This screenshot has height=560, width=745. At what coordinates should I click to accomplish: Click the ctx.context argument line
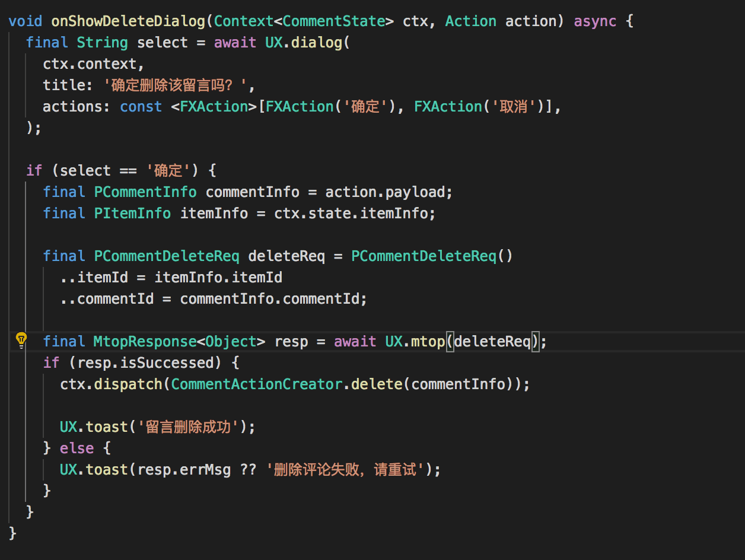tap(94, 64)
